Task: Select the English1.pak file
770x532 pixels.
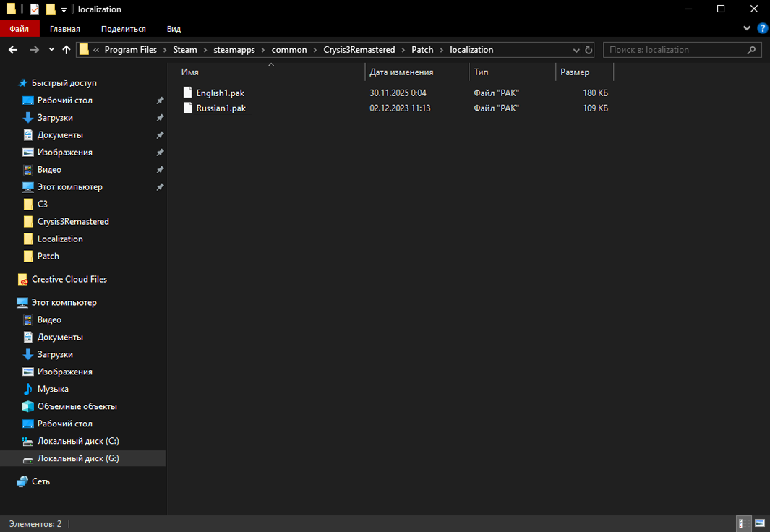Action: (220, 93)
